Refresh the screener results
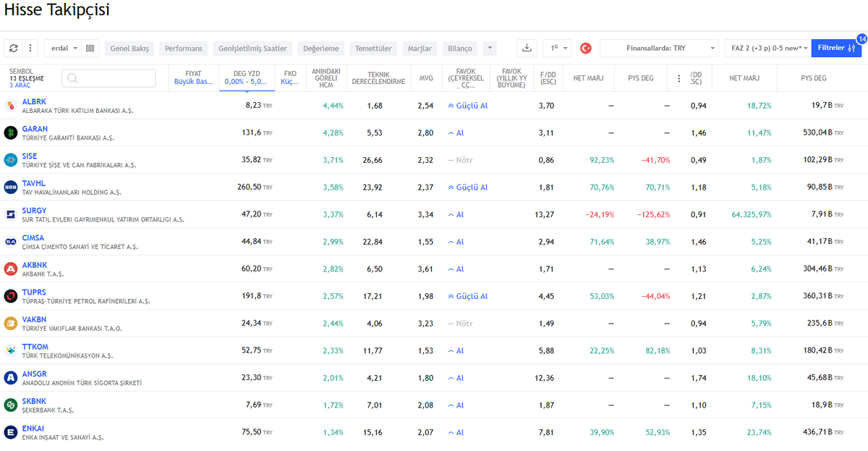The image size is (868, 451). click(13, 49)
